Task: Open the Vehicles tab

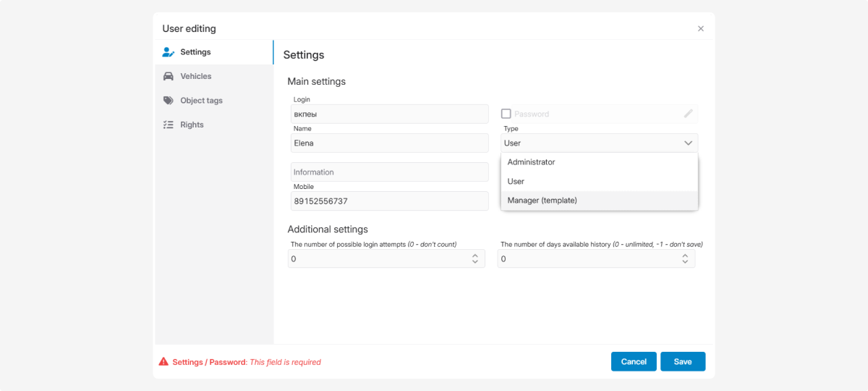Action: pos(195,76)
